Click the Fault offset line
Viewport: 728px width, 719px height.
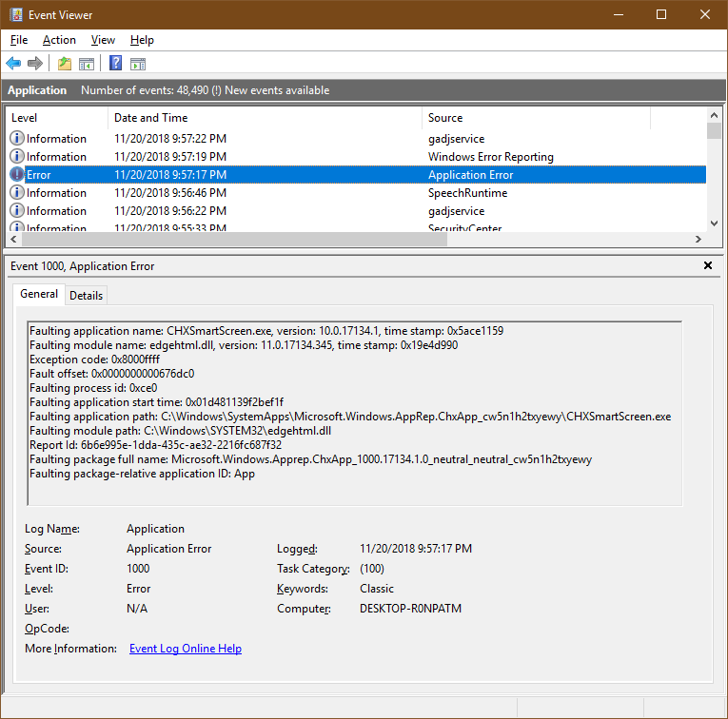(112, 374)
